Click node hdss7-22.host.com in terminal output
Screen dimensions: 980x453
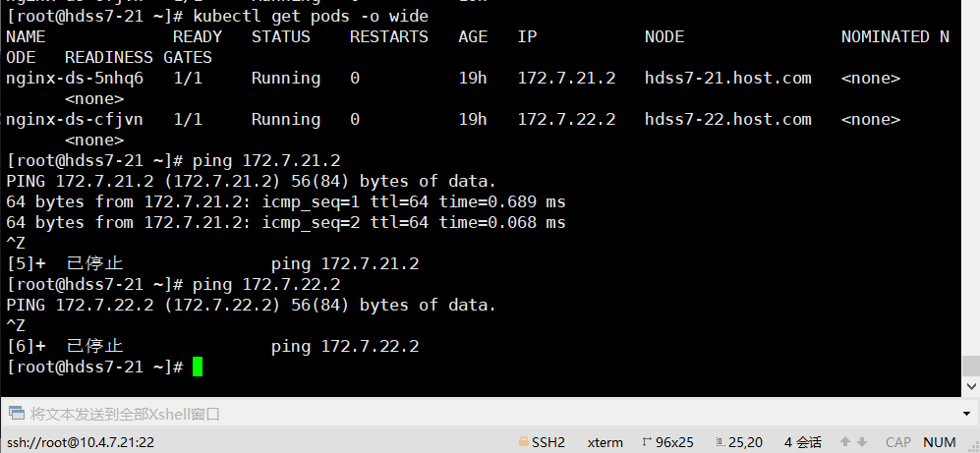tap(727, 119)
